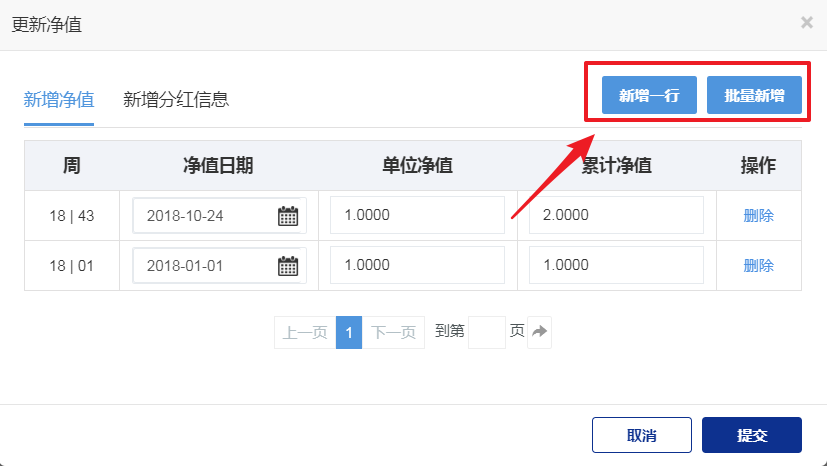
Task: Open calendar picker for 2018-01-01 row
Action: coord(288,265)
